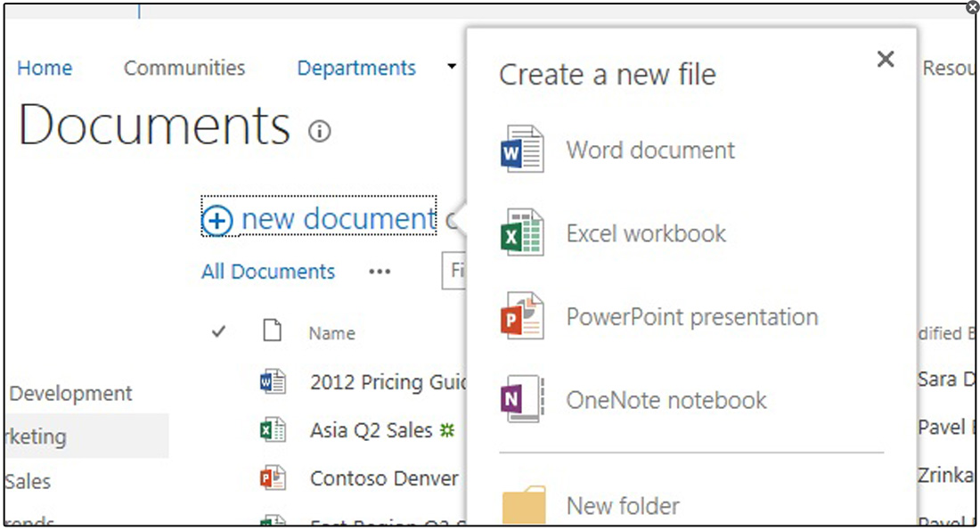Click PowerPoint file icon for Contoso Denver

pyautogui.click(x=274, y=478)
